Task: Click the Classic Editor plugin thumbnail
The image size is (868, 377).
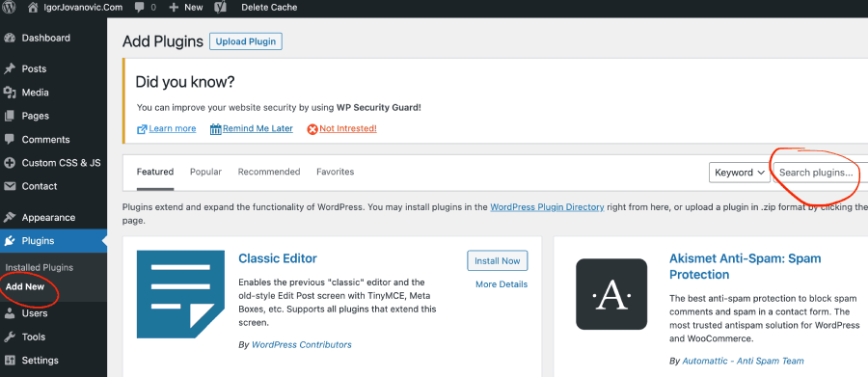Action: pos(180,294)
